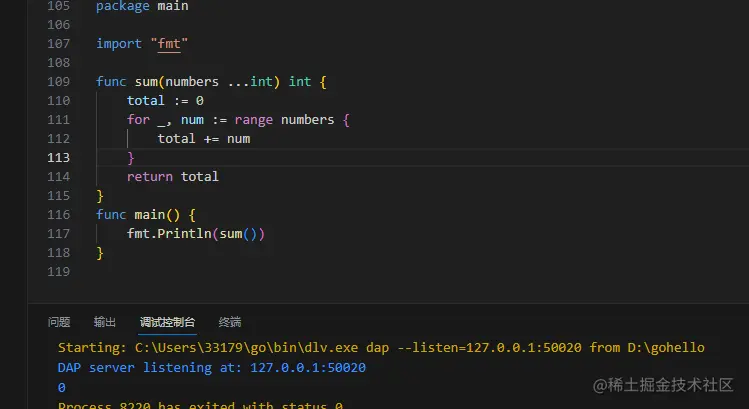Click 'func main() {' declaration

(146, 215)
